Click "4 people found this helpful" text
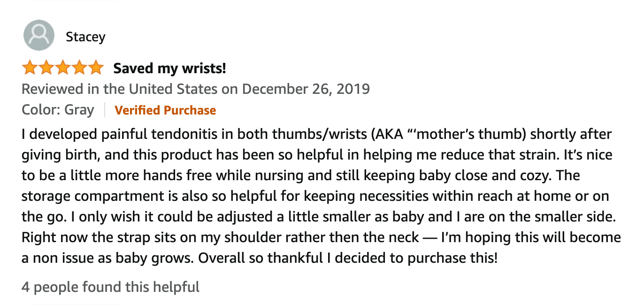 (x=110, y=287)
